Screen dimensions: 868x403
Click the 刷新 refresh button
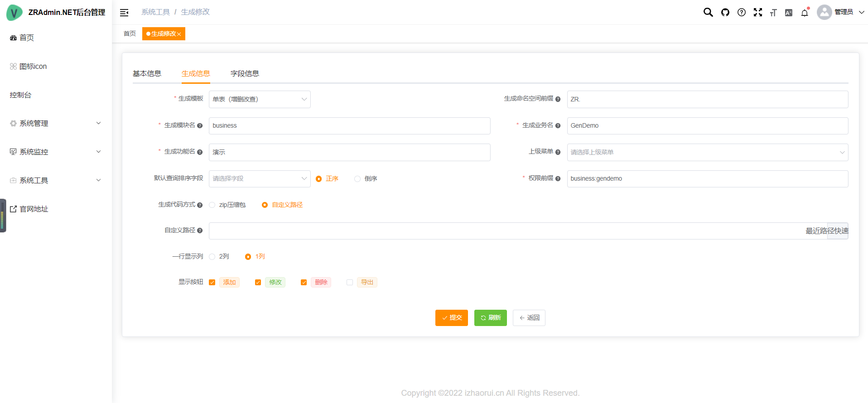(490, 318)
